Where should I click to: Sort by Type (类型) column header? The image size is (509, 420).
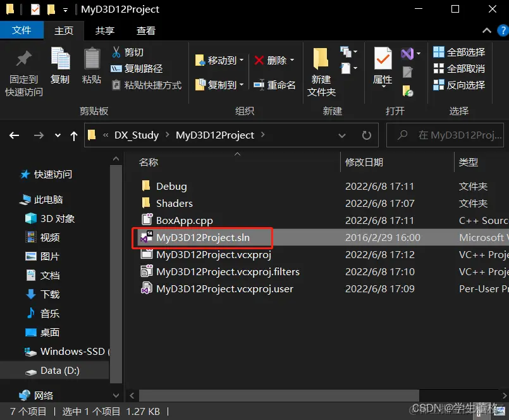click(x=468, y=162)
